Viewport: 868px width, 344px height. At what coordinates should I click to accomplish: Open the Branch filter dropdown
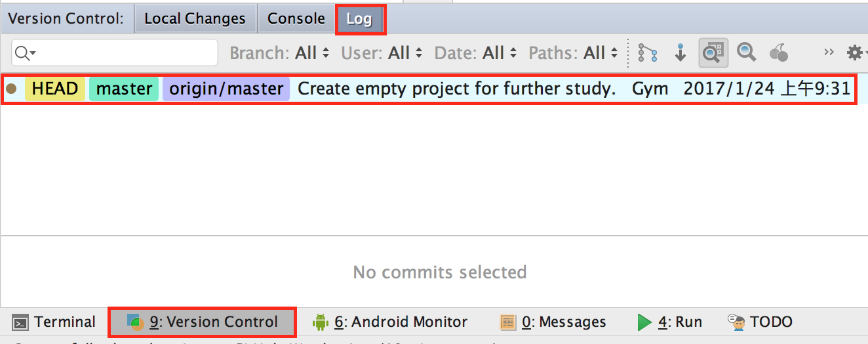coord(279,53)
